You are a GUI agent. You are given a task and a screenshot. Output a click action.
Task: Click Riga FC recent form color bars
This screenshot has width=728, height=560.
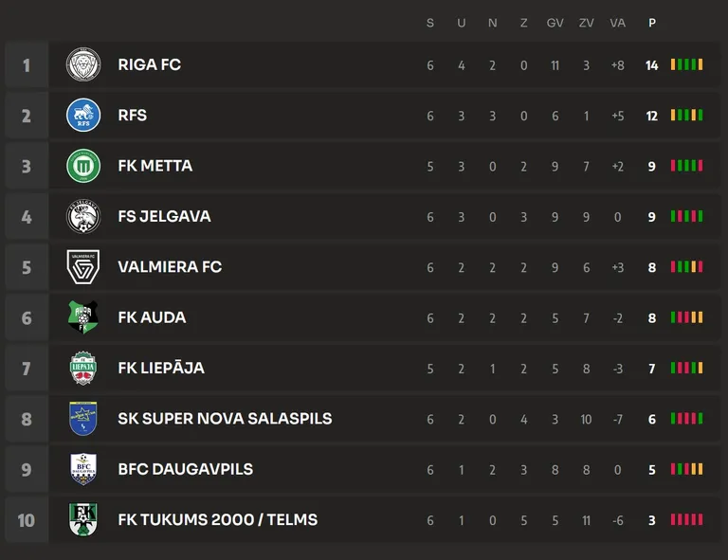(x=686, y=64)
